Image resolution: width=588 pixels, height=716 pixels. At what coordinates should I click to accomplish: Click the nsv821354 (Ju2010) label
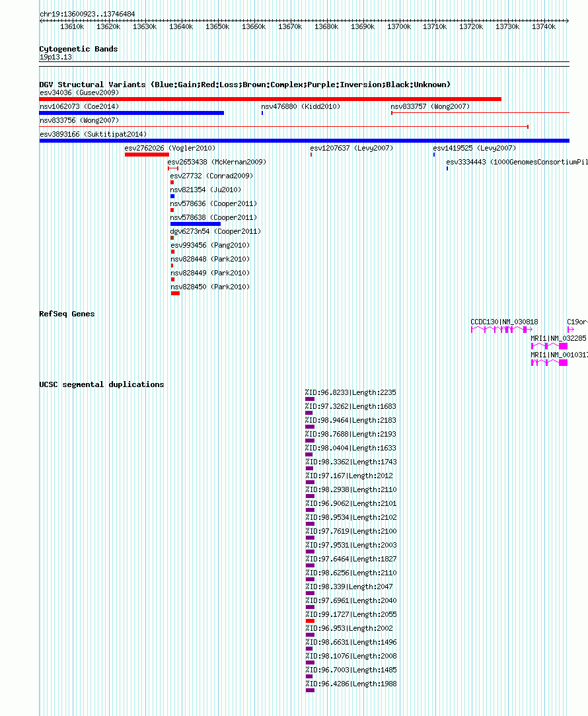(205, 190)
